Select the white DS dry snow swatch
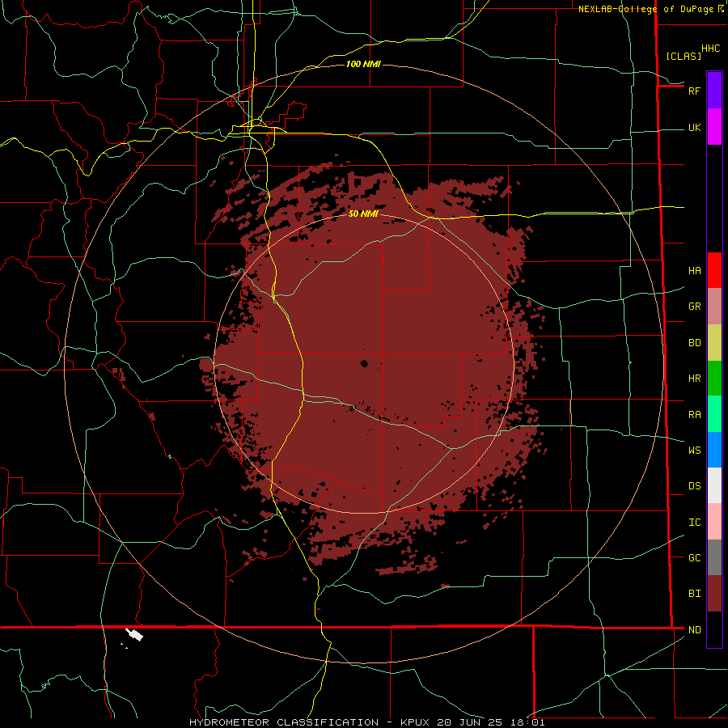This screenshot has height=728, width=728. click(714, 485)
